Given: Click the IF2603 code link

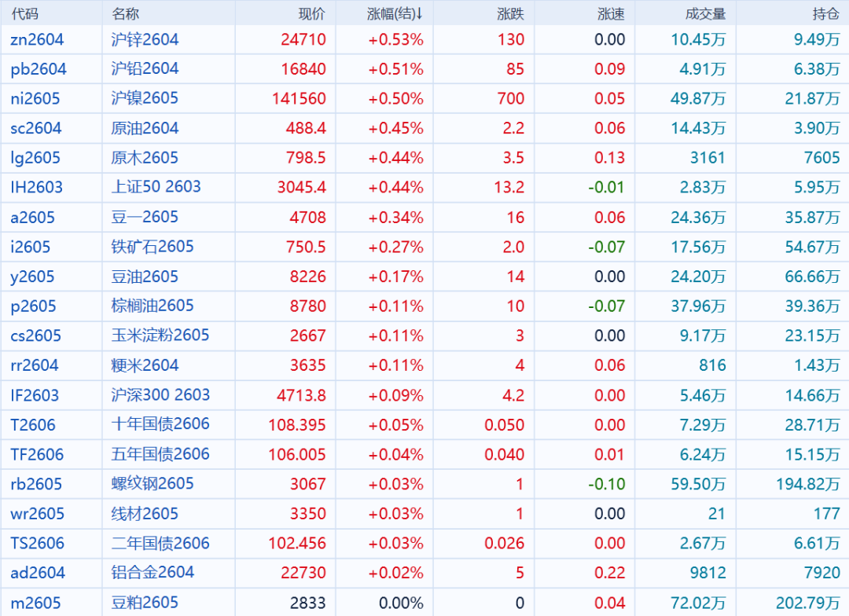Looking at the screenshot, I should [x=35, y=395].
